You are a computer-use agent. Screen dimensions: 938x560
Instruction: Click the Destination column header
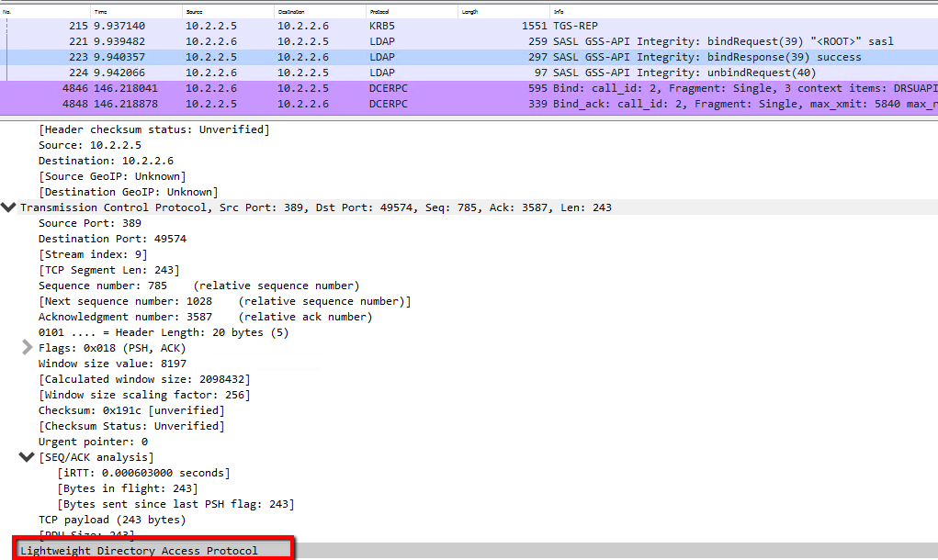pos(291,11)
